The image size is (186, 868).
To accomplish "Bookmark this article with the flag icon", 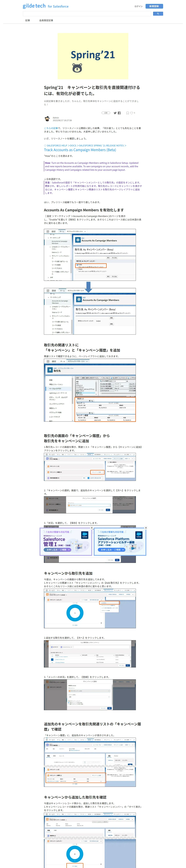I will coord(128,113).
